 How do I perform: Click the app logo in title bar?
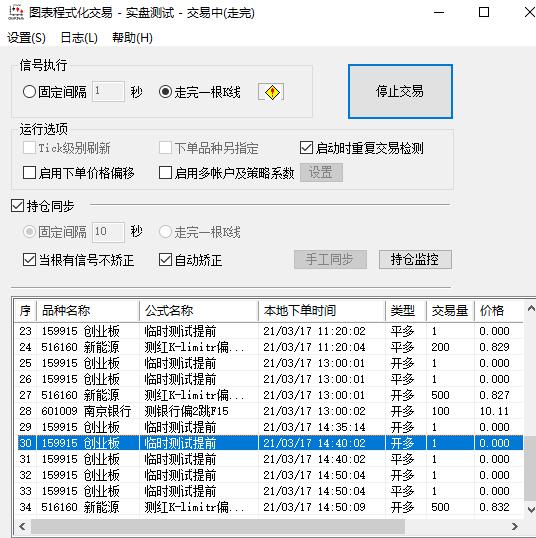[16, 12]
